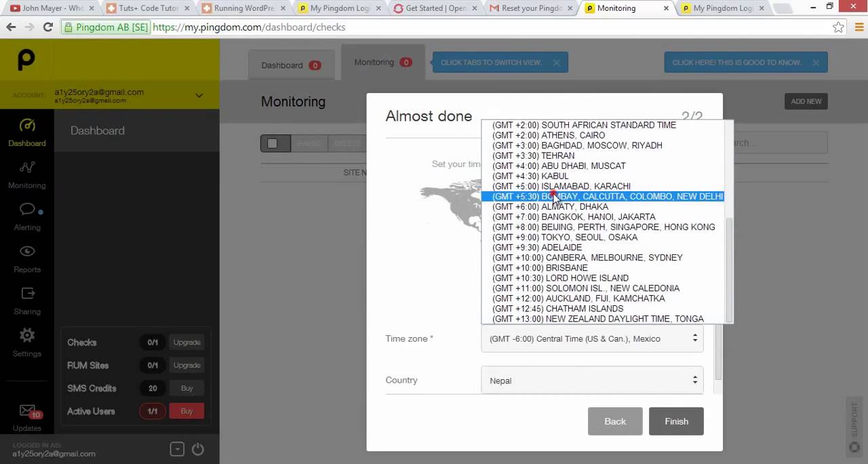Select GMT +10:00 Brisbane option
The width and height of the screenshot is (868, 464).
tap(604, 267)
